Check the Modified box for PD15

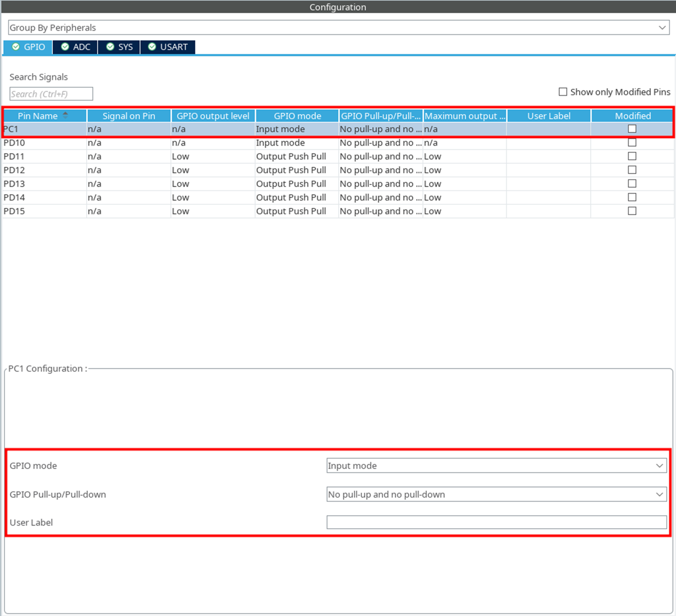click(632, 211)
